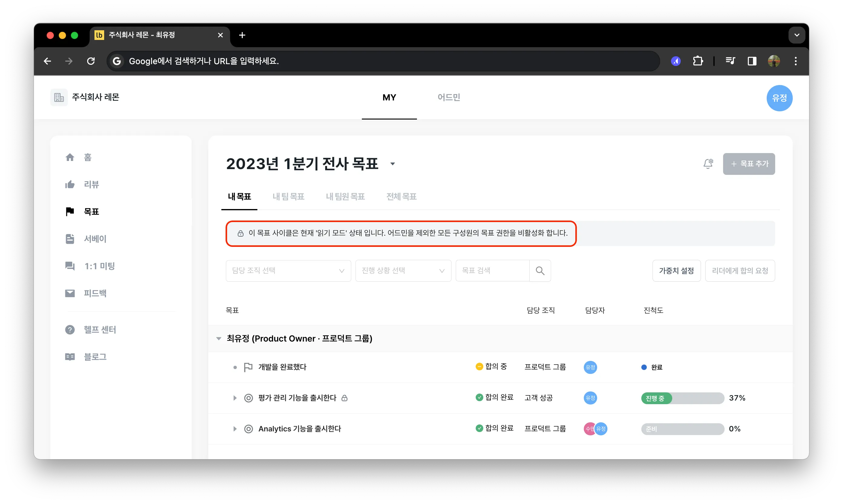Open 블로그 book sidebar icon
This screenshot has height=504, width=843.
(70, 357)
